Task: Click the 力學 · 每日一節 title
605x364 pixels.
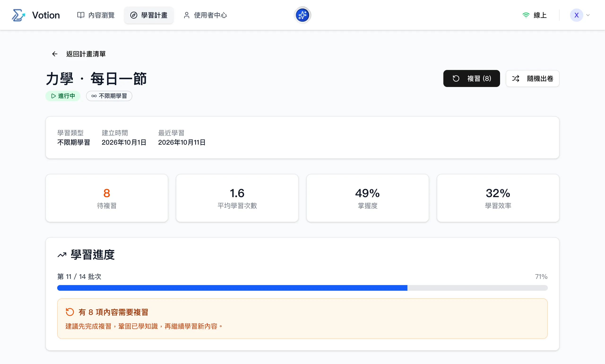Action: (96, 79)
